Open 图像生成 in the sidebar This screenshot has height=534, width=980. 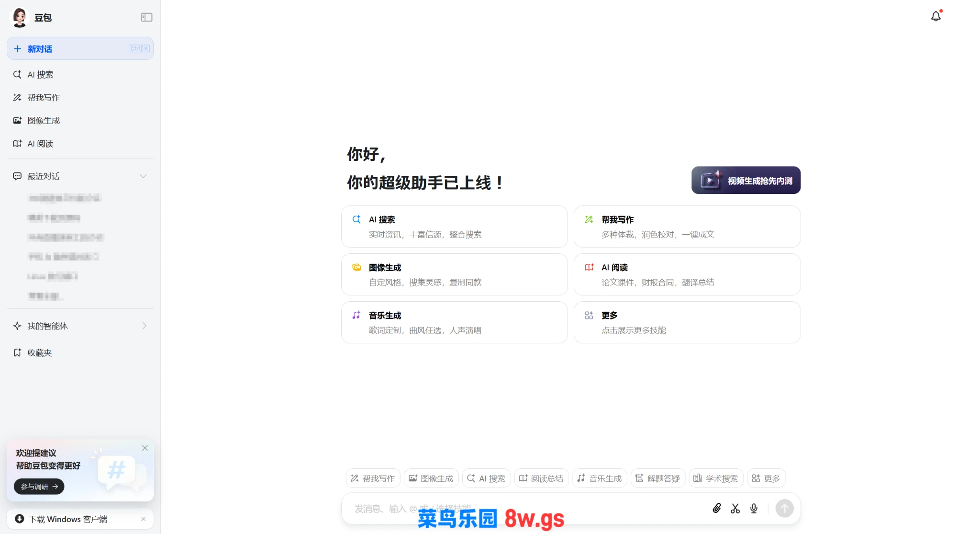[80, 121]
